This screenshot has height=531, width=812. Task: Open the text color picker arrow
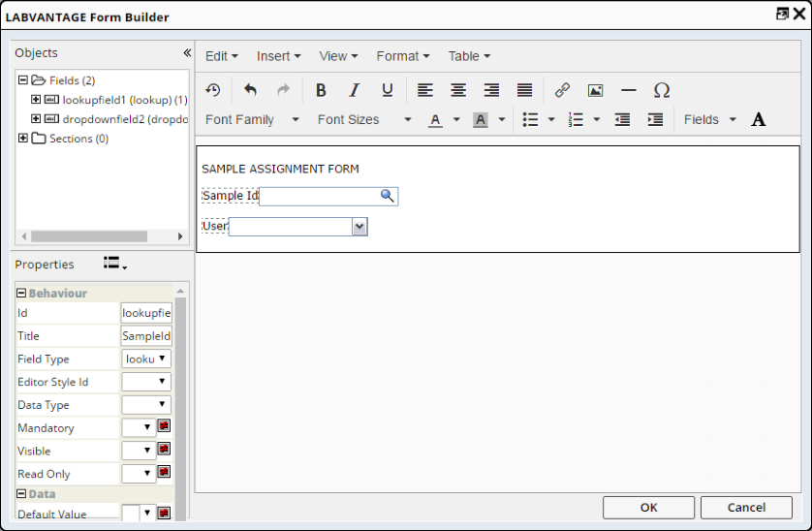coord(456,120)
